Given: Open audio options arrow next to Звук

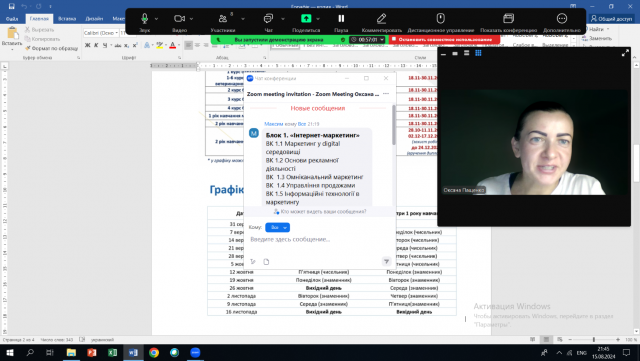Looking at the screenshot, I should tap(156, 19).
